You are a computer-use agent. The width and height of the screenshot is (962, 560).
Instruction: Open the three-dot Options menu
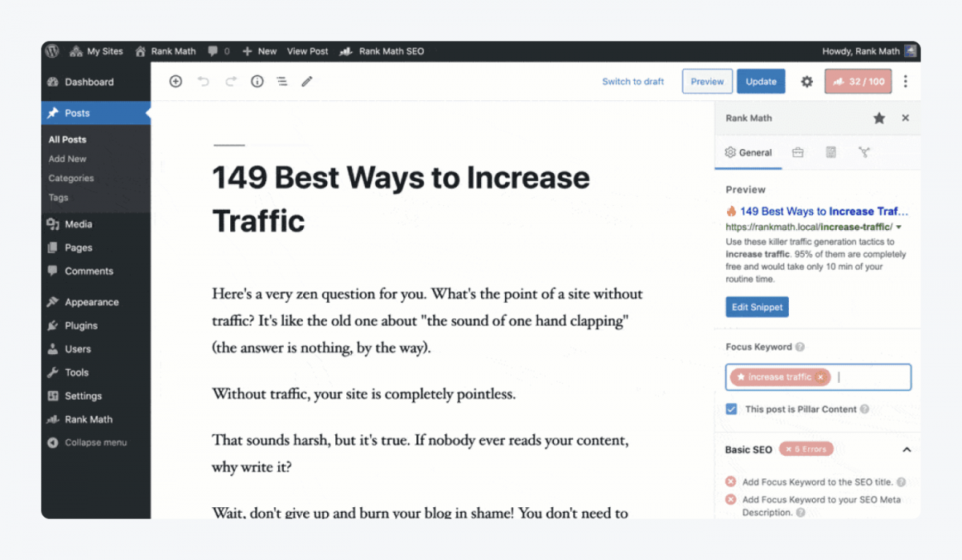(x=905, y=81)
